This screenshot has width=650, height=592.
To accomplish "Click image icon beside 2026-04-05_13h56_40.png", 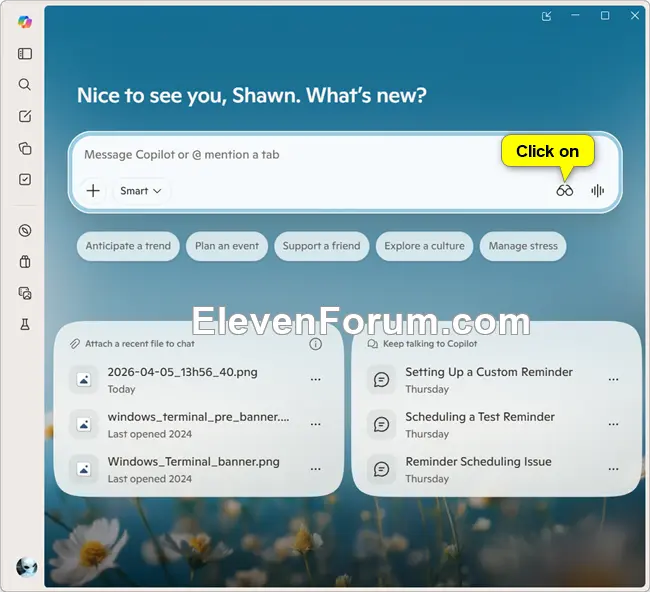I will (x=84, y=379).
